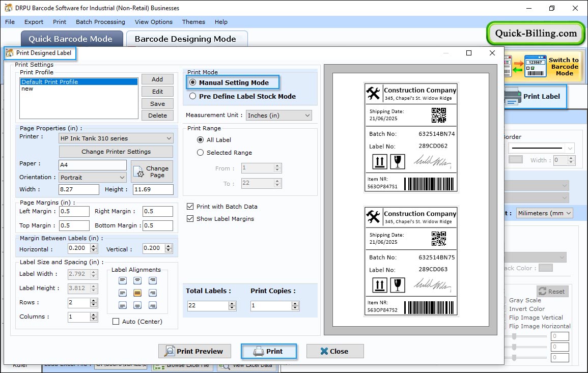Click the Delete profile button

[x=157, y=116]
